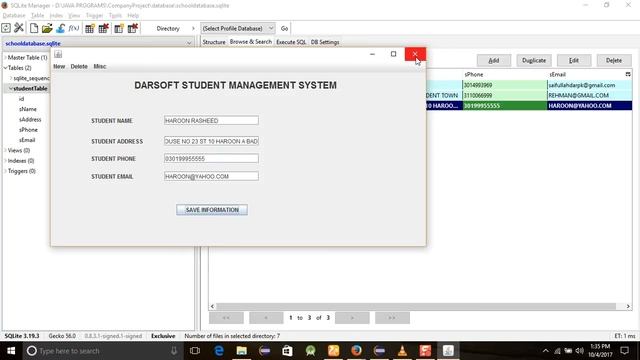Expand the Views (0) node
This screenshot has width=640, height=360.
tap(5, 151)
